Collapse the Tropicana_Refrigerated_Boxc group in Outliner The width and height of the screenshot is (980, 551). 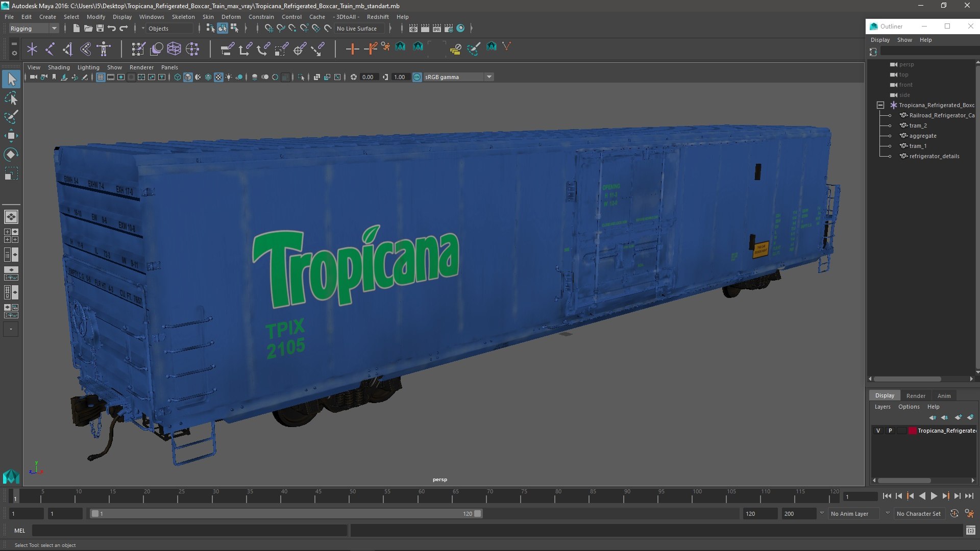pyautogui.click(x=880, y=105)
